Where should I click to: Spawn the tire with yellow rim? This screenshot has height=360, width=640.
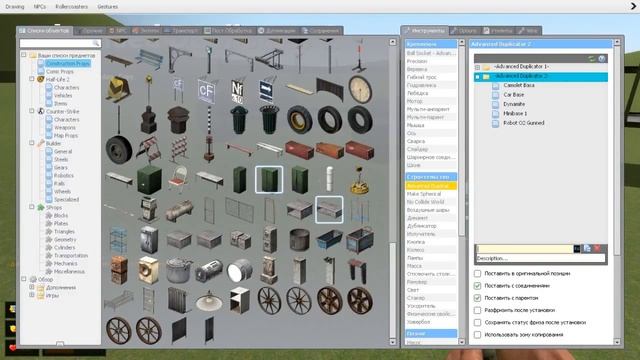click(299, 120)
